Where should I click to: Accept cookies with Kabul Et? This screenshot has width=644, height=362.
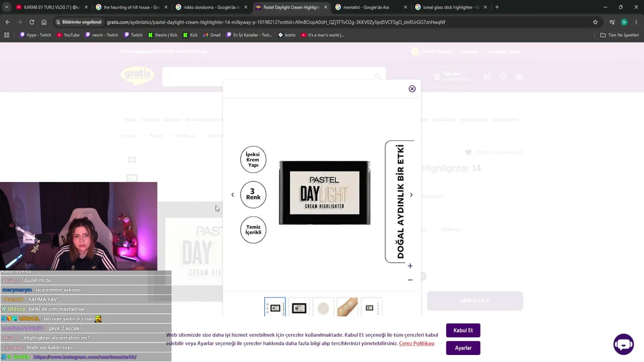click(x=463, y=330)
